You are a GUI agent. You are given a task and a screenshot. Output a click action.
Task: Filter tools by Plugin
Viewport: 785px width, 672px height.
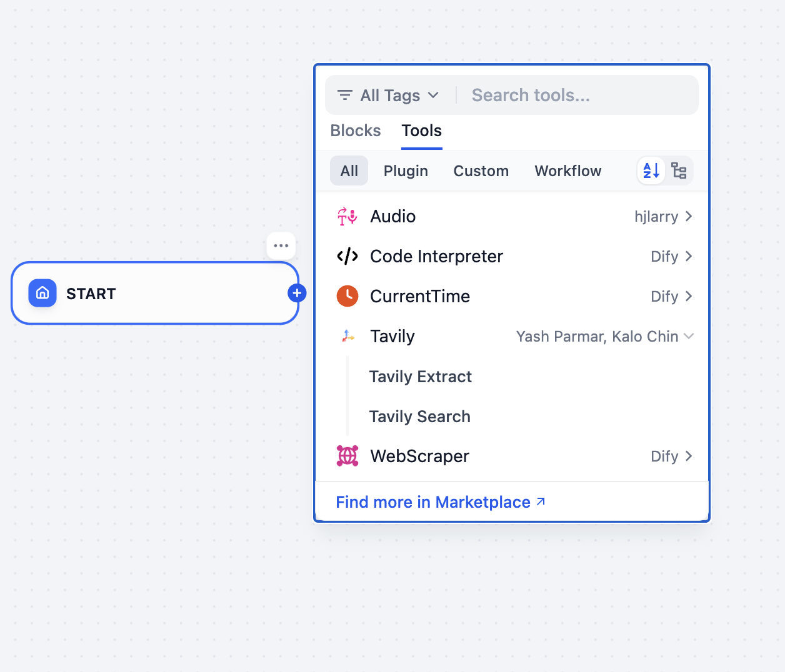point(406,170)
